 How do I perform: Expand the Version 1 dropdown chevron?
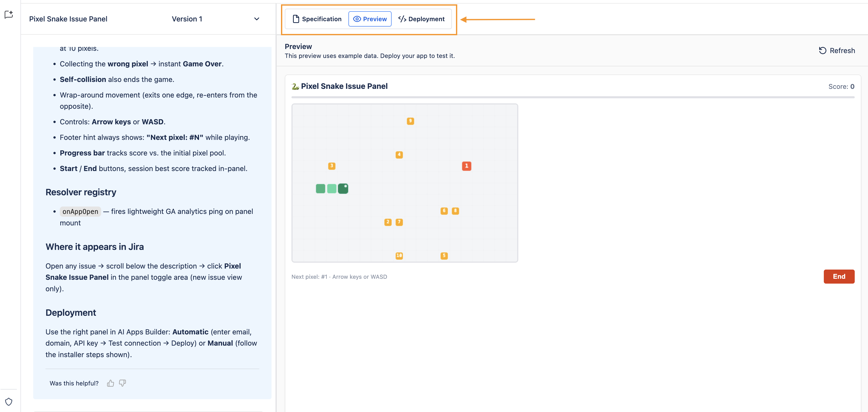[256, 19]
